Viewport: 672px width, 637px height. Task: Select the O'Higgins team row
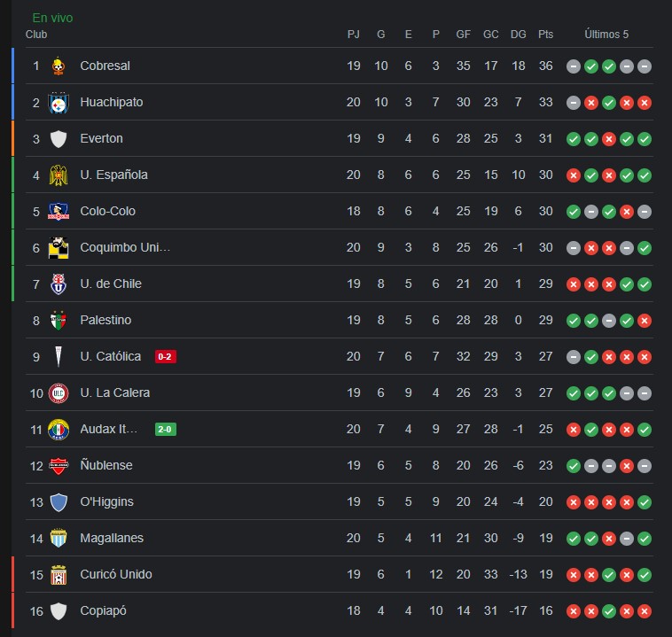(340, 501)
